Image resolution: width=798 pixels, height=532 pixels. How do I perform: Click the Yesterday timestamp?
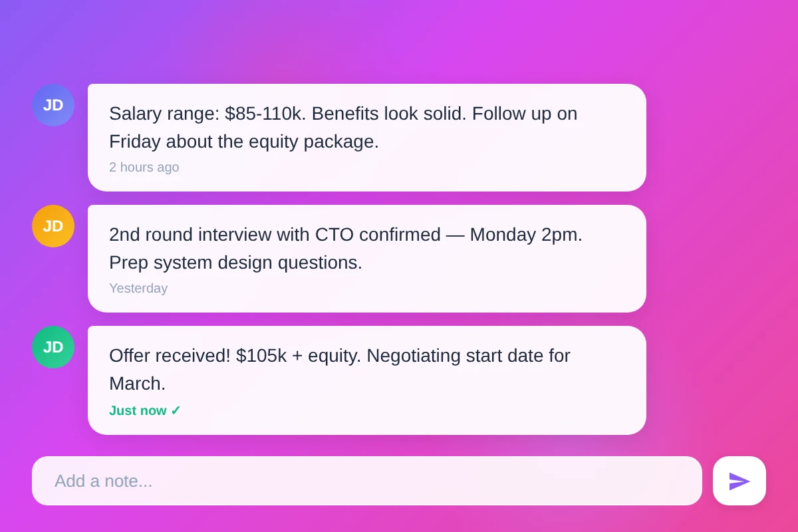point(138,288)
